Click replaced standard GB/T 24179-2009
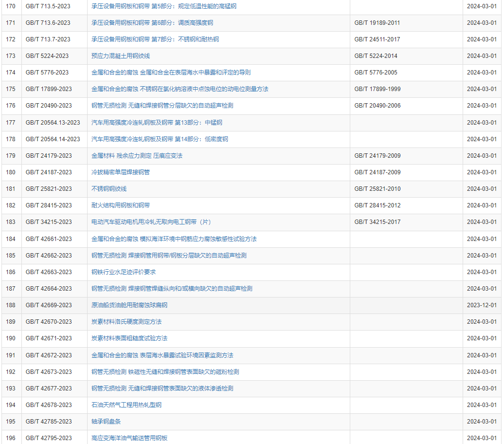The height and width of the screenshot is (444, 504). (378, 156)
